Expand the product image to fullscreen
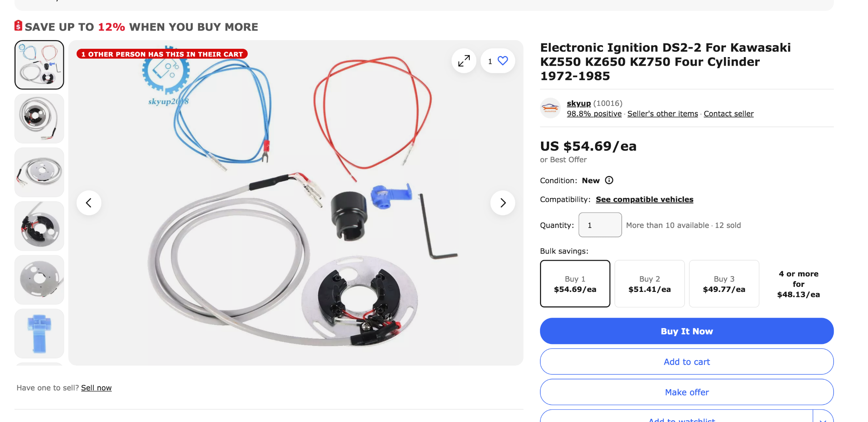The width and height of the screenshot is (868, 422). pos(464,61)
